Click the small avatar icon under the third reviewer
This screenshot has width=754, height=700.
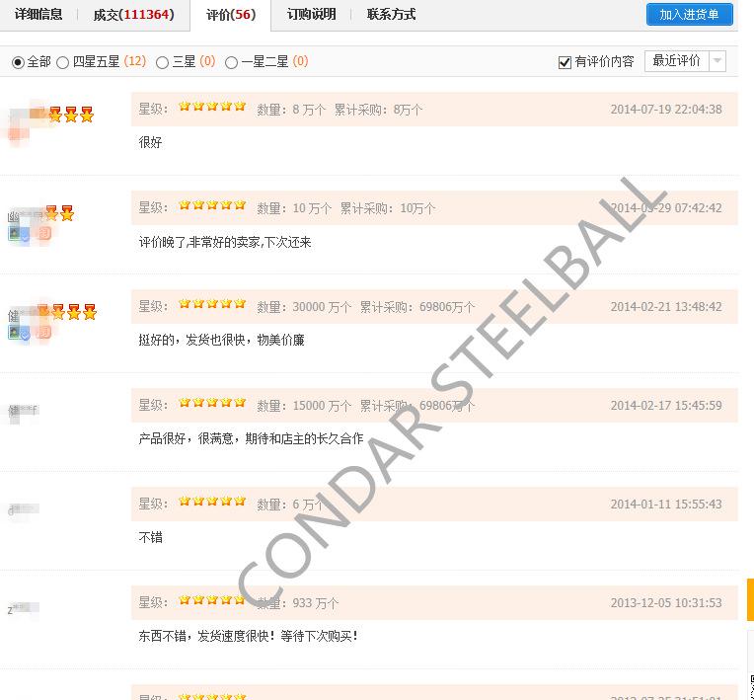(x=15, y=333)
